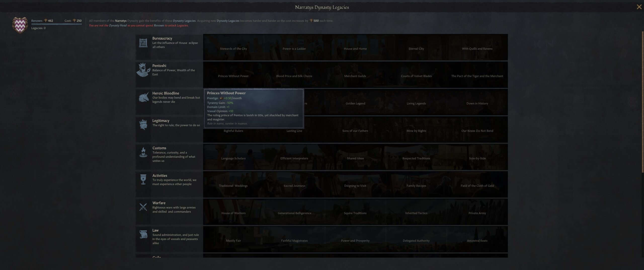
Task: Click the Field of the Cloth of Gold perk
Action: coord(477,186)
